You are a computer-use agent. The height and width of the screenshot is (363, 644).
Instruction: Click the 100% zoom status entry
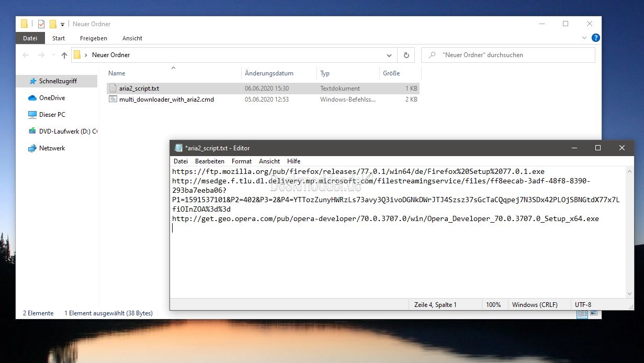coord(493,304)
